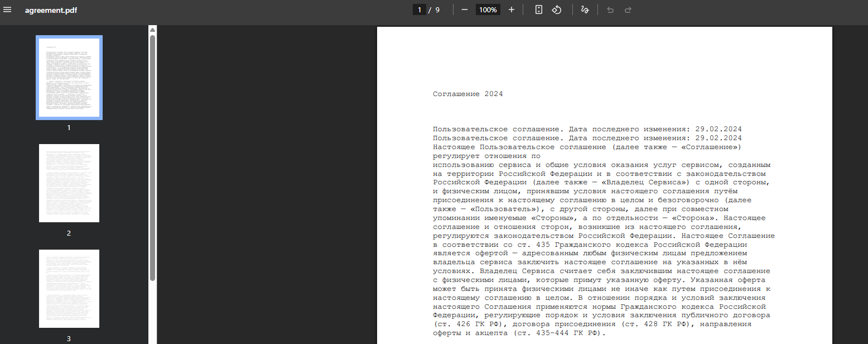Click the number 2 label under the thumbnail
The image size is (868, 344).
69,233
